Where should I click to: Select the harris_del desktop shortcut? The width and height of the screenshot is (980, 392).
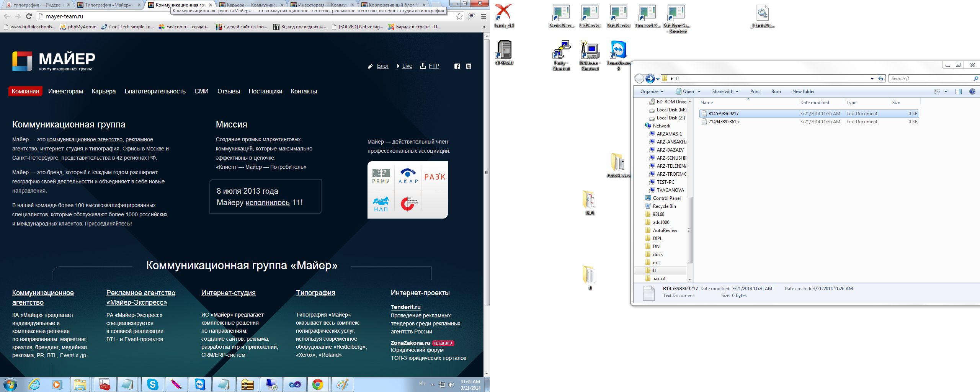pyautogui.click(x=504, y=16)
